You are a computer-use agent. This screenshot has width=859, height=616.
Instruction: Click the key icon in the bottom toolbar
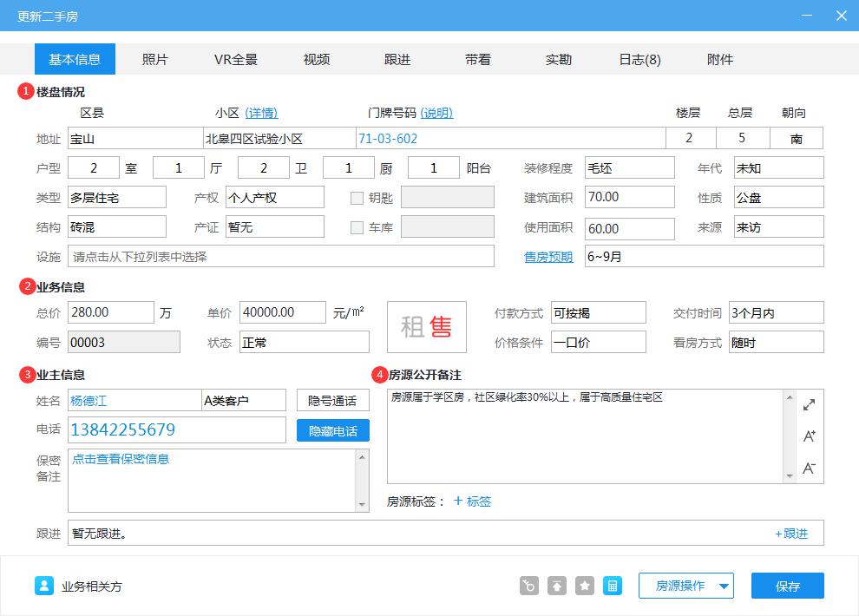tap(528, 586)
